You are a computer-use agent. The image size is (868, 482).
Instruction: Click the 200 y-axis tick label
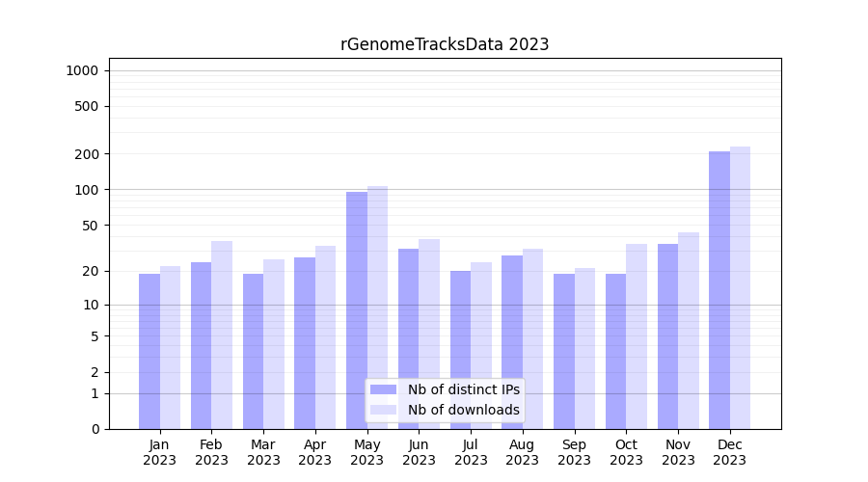tap(88, 154)
